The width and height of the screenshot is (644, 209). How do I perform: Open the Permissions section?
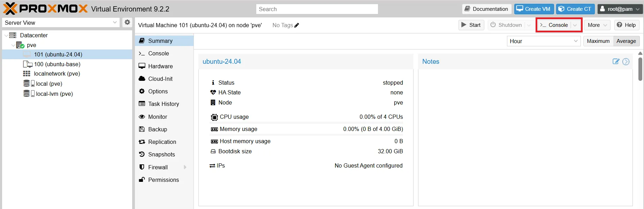click(x=164, y=180)
